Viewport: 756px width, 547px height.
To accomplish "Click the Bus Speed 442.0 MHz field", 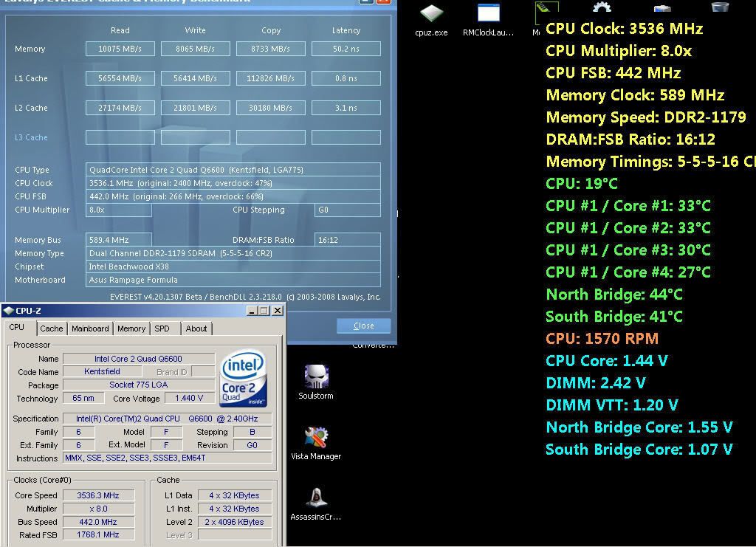I will (x=98, y=522).
